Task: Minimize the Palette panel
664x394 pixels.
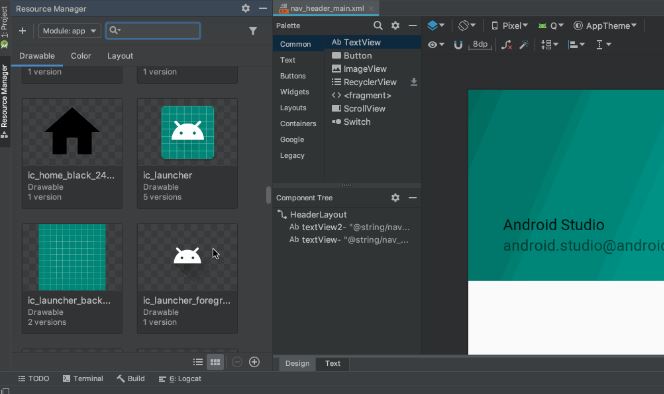Action: coord(413,25)
